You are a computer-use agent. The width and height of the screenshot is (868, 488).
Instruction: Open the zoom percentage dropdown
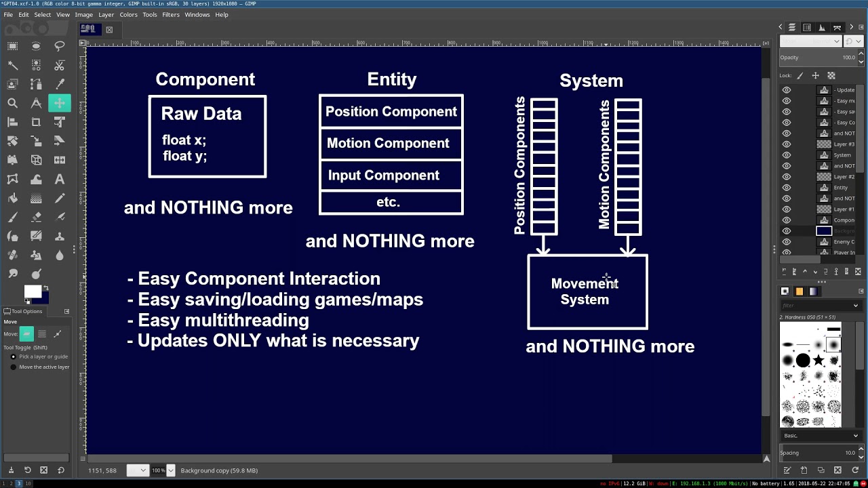(x=170, y=470)
